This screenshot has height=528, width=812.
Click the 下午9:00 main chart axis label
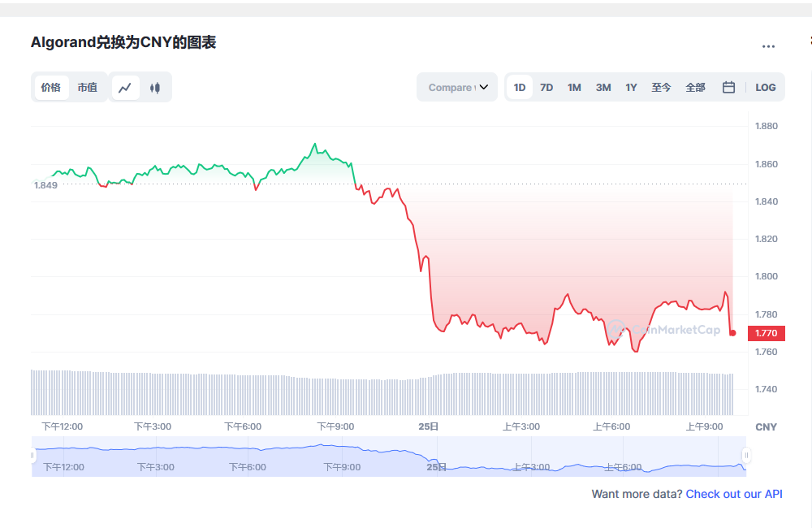(335, 426)
